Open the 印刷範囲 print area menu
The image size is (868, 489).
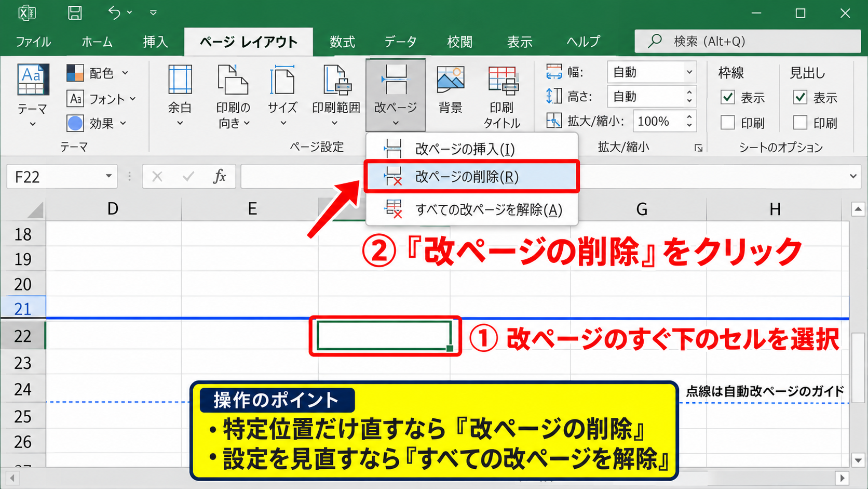pos(336,96)
